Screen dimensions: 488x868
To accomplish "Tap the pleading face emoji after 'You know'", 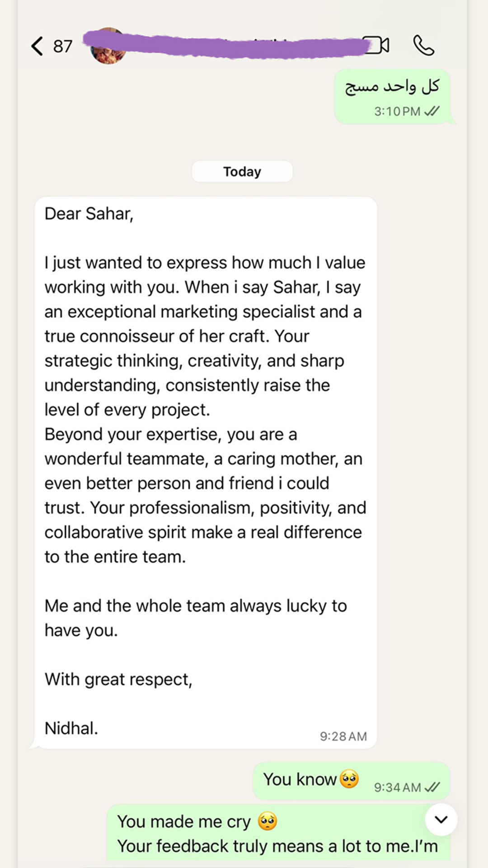I will tap(349, 779).
